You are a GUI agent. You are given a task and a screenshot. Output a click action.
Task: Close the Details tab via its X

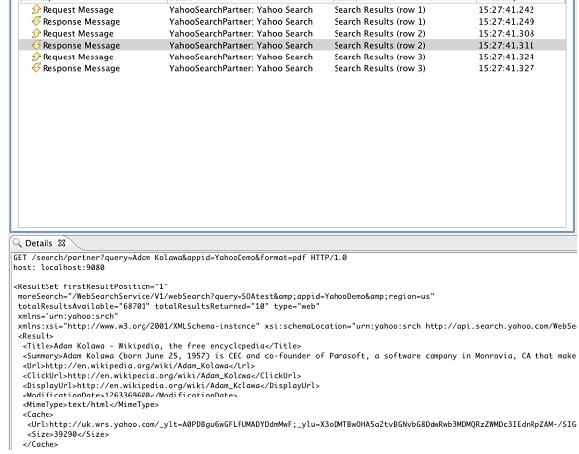pyautogui.click(x=62, y=243)
